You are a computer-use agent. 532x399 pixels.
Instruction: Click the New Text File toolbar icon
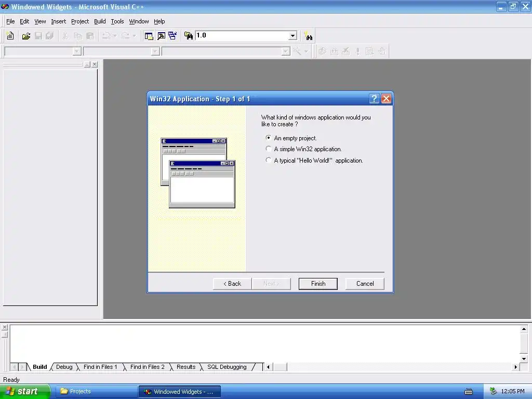(x=10, y=36)
